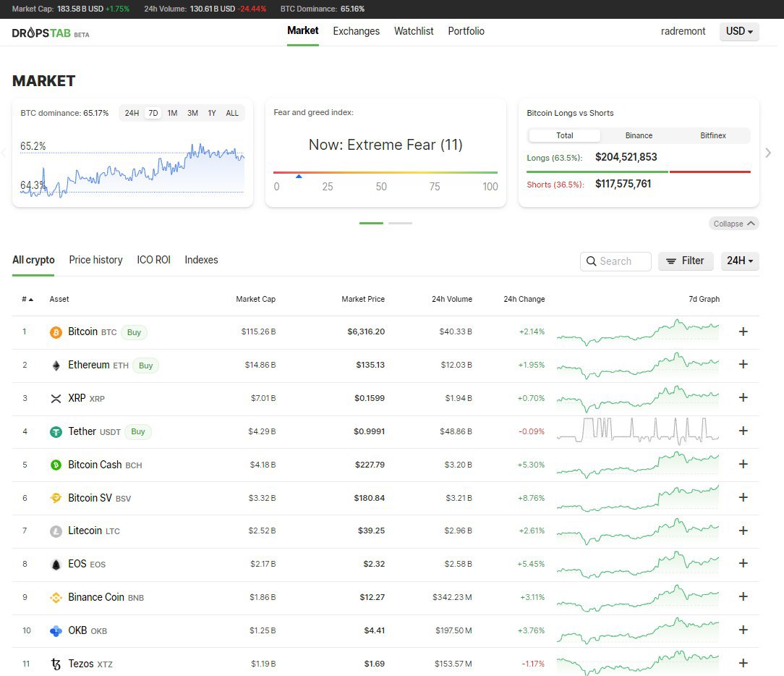Screen dimensions: 784x676
Task: Click the Bitcoin Cash coin icon
Action: (56, 465)
